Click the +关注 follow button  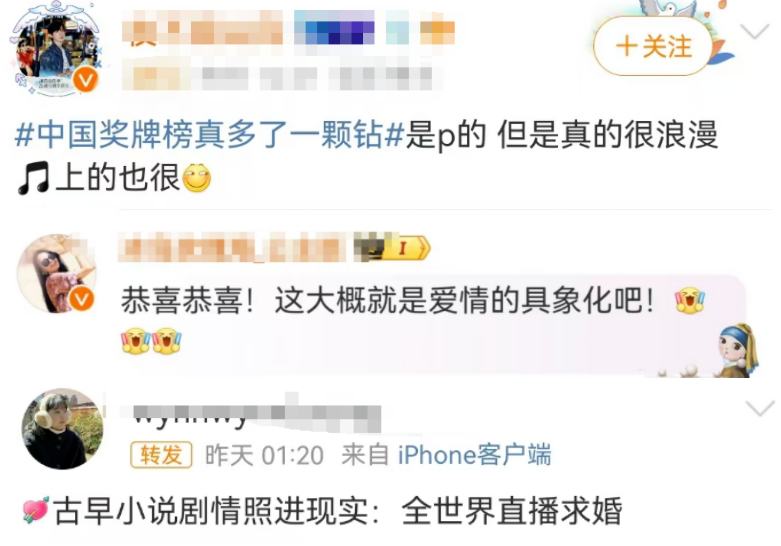click(653, 46)
